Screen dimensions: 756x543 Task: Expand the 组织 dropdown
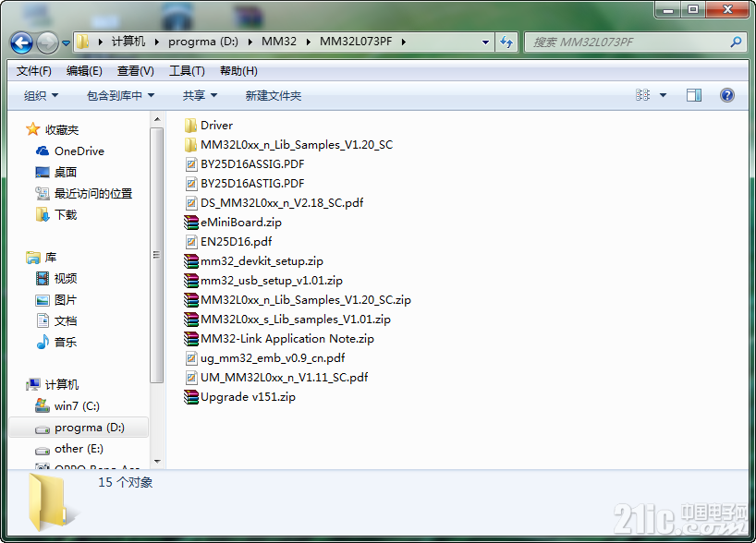41,95
